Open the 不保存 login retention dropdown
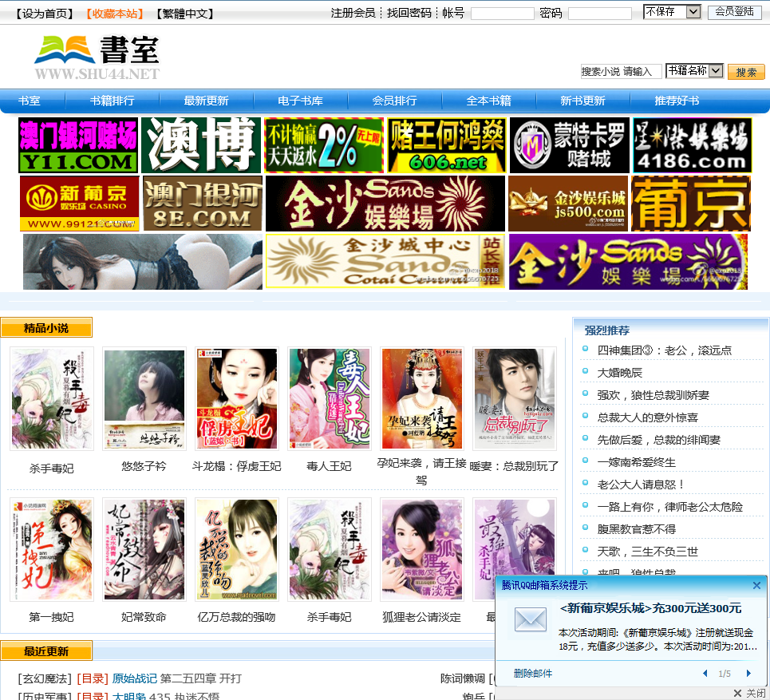This screenshot has width=770, height=700. coord(672,12)
